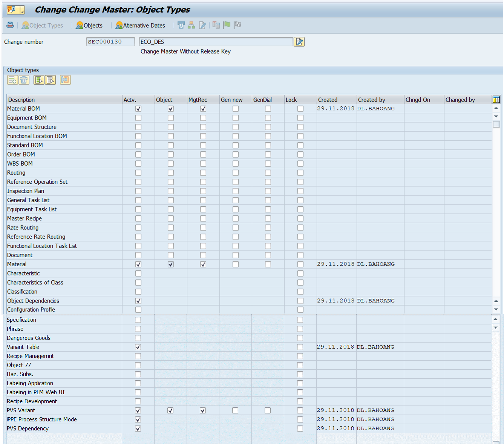The image size is (504, 444).
Task: Click the header data hat icon
Action: [x=10, y=25]
